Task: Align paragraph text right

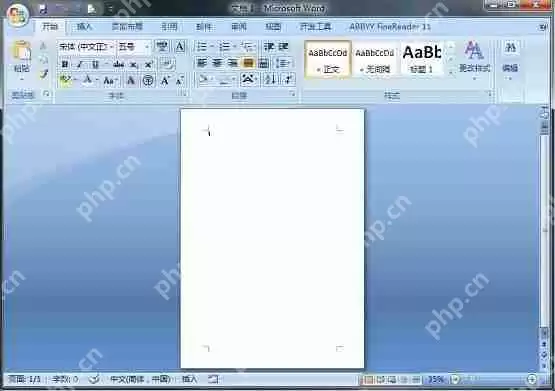Action: coord(233,63)
